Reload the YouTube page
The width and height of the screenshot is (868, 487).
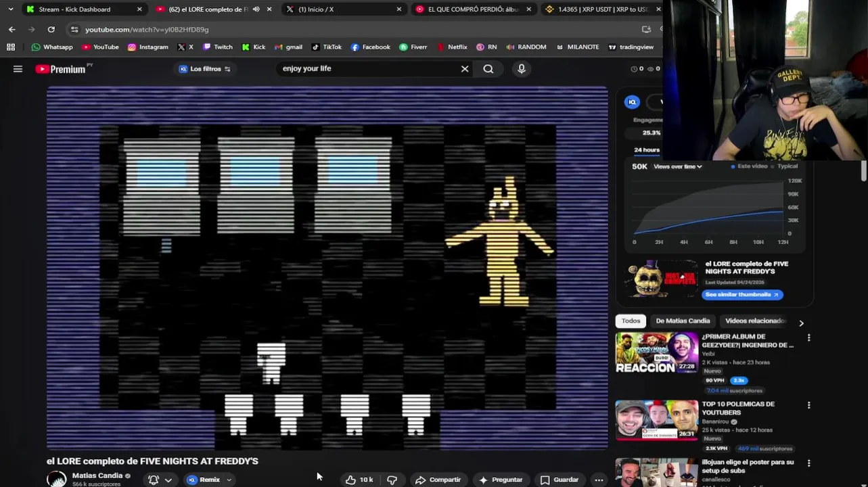pyautogui.click(x=51, y=29)
